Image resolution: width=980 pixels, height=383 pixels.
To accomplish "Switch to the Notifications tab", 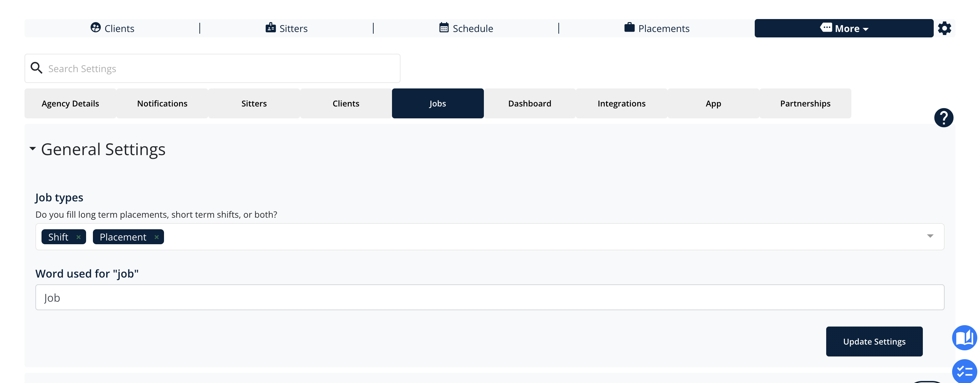I will (162, 103).
